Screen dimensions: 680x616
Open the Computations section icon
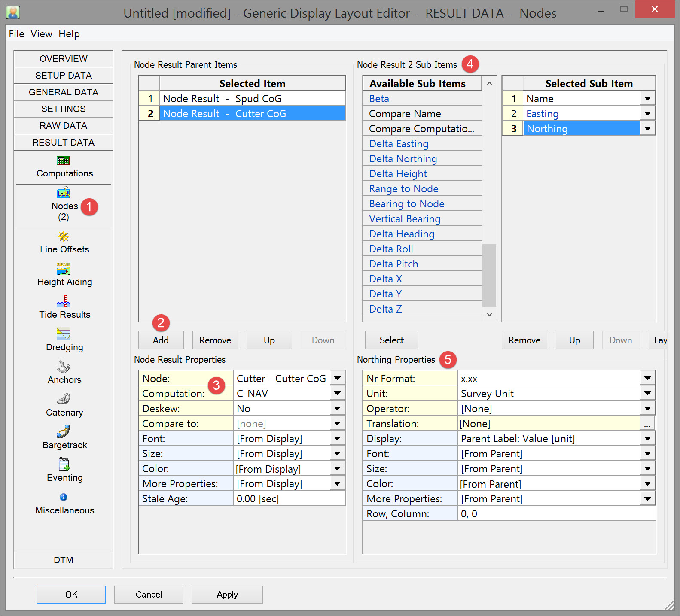(x=64, y=161)
